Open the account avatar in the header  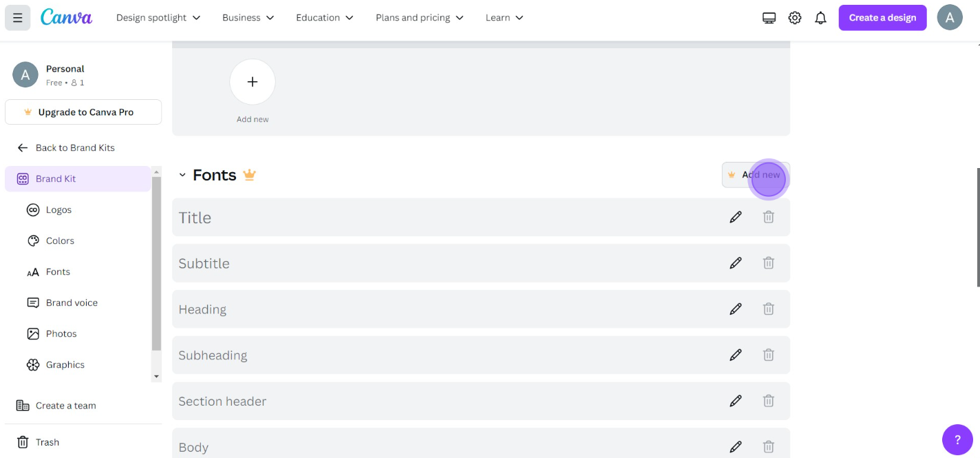click(x=950, y=18)
